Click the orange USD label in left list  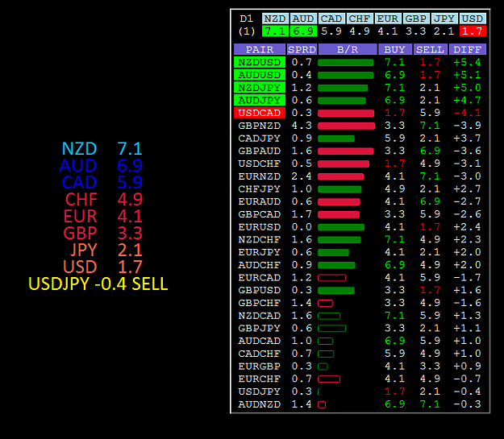80,267
